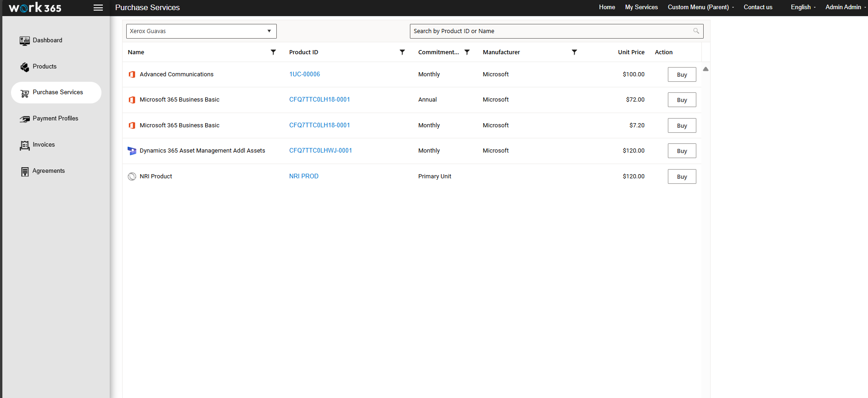
Task: Open product link CFQ7TTC0LHWJ-0001
Action: tap(320, 150)
